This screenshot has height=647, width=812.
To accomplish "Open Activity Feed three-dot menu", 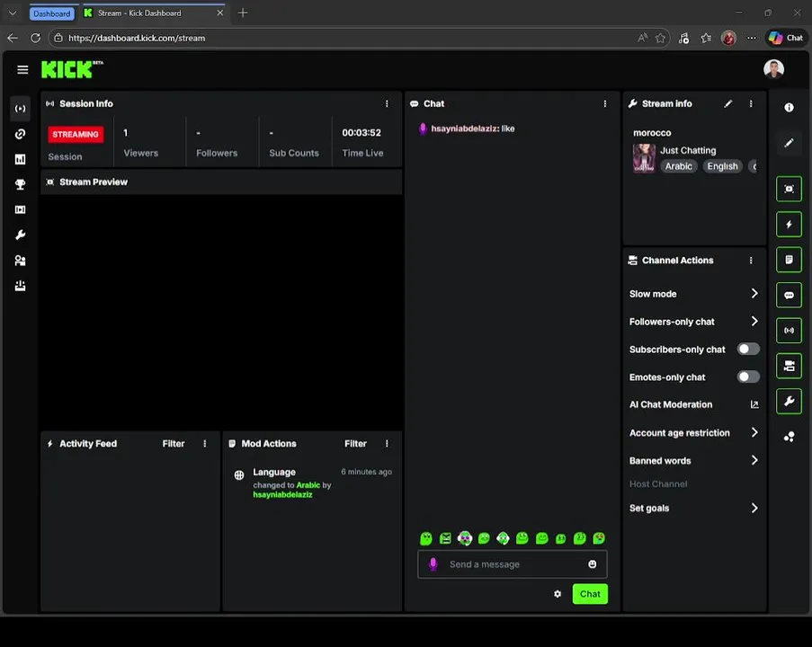I will (204, 444).
